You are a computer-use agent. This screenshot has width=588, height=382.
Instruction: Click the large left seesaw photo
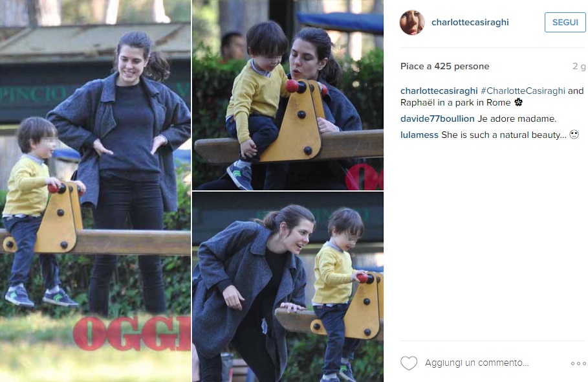(x=95, y=191)
